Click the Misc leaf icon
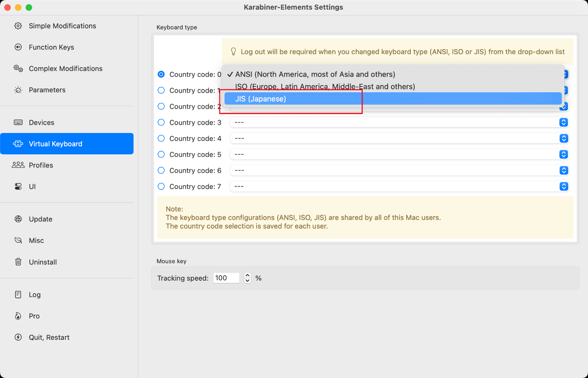 pos(18,240)
